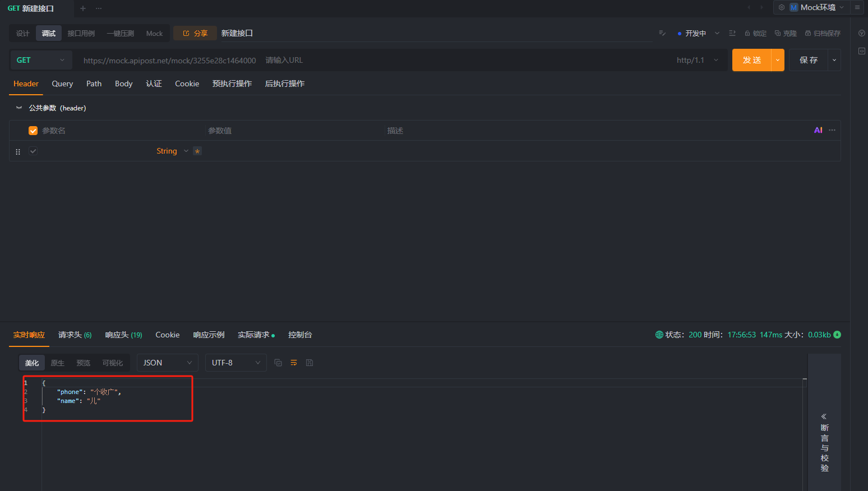Image resolution: width=868 pixels, height=491 pixels.
Task: Switch response view to 原生
Action: click(x=57, y=363)
